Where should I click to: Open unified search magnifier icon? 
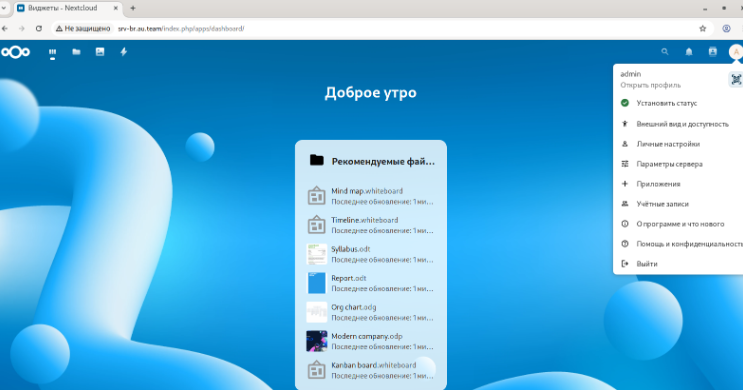coord(665,52)
